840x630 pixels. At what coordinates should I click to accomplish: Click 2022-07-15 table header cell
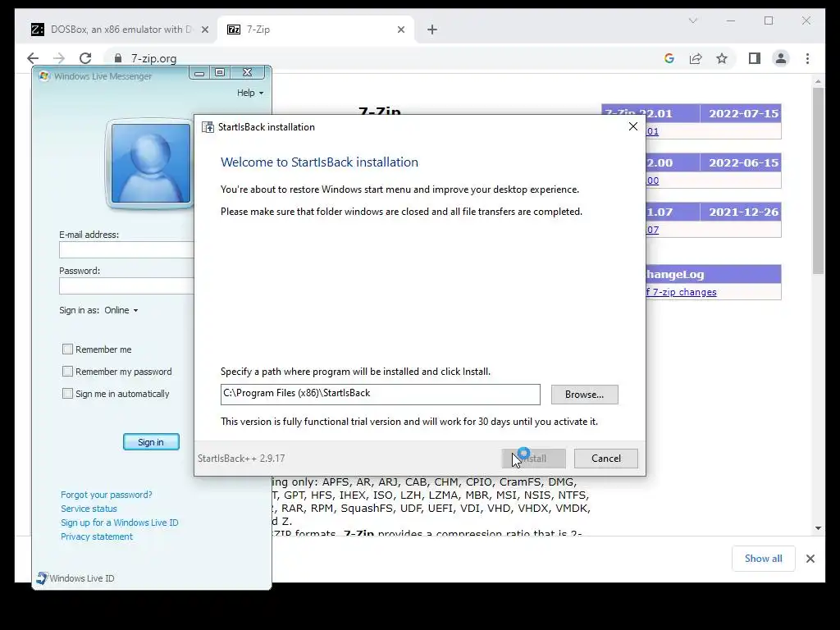coord(741,113)
